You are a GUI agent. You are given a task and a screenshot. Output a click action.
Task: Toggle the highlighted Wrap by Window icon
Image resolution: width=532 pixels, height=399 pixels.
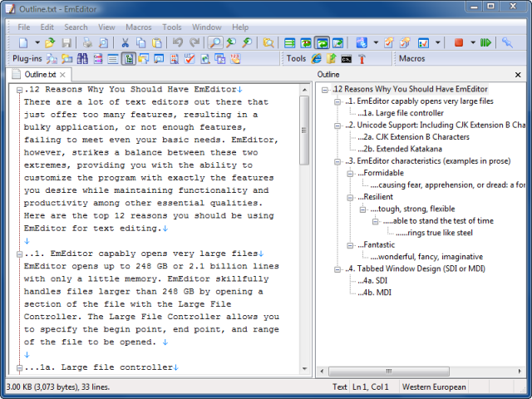(322, 42)
